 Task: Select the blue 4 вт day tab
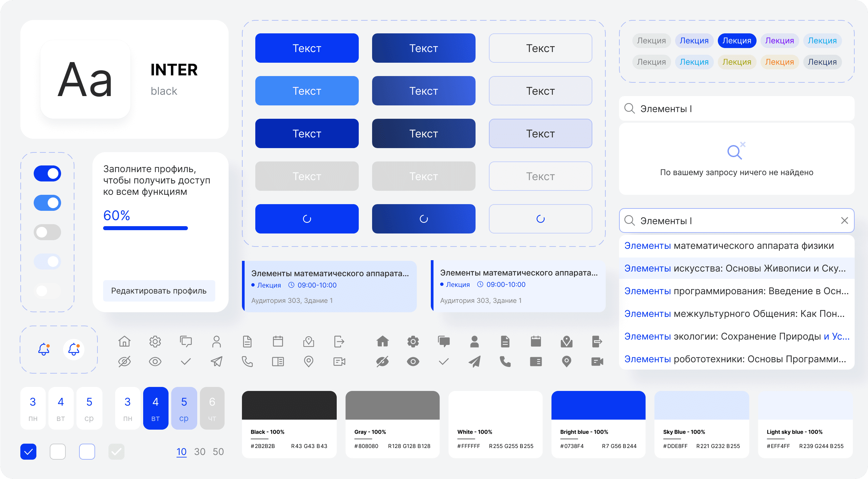pos(155,408)
